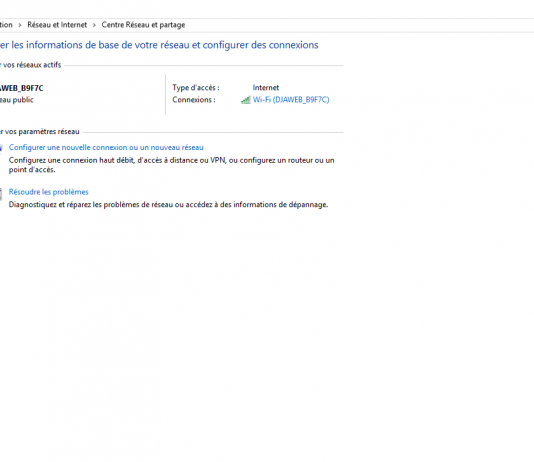Select the truncated first breadcrumb item ending in 'tion'
Viewport: 534px width, 462px height.
(x=6, y=25)
